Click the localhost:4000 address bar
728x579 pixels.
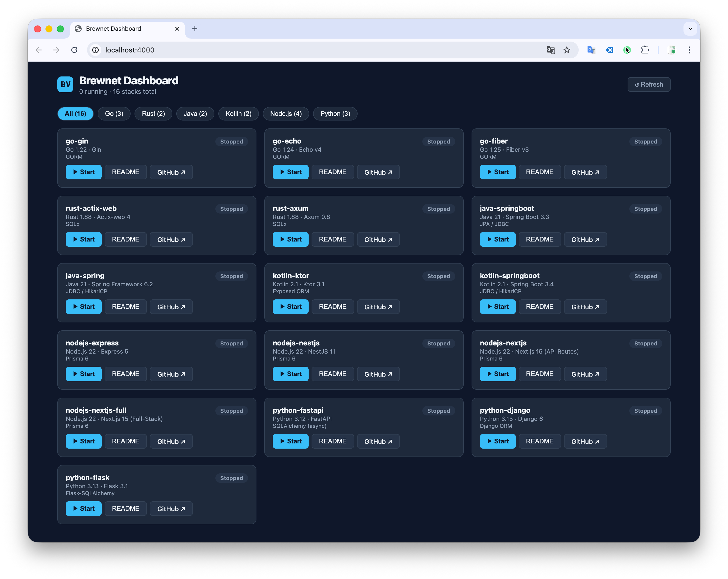[304, 50]
